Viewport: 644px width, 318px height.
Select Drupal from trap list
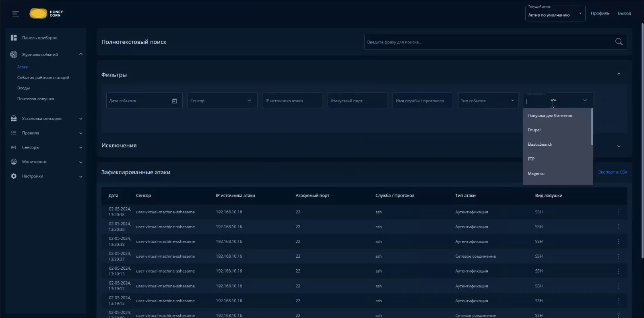(557, 130)
